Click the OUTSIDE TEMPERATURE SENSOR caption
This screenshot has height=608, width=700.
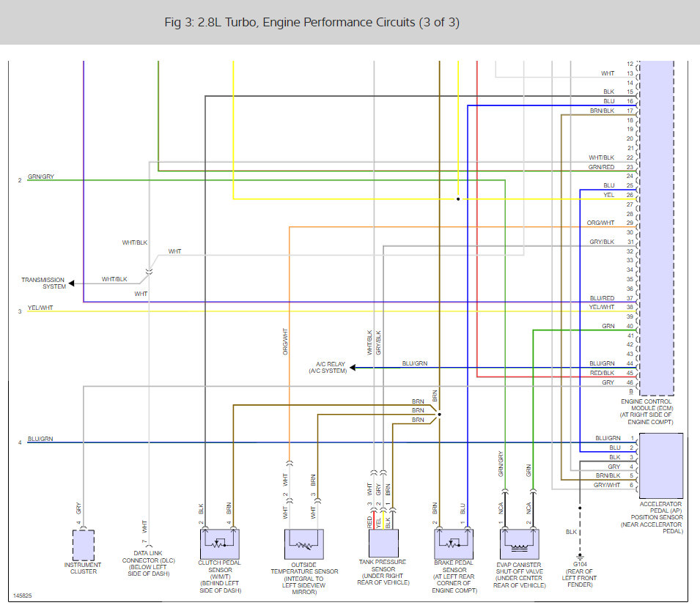(x=304, y=578)
